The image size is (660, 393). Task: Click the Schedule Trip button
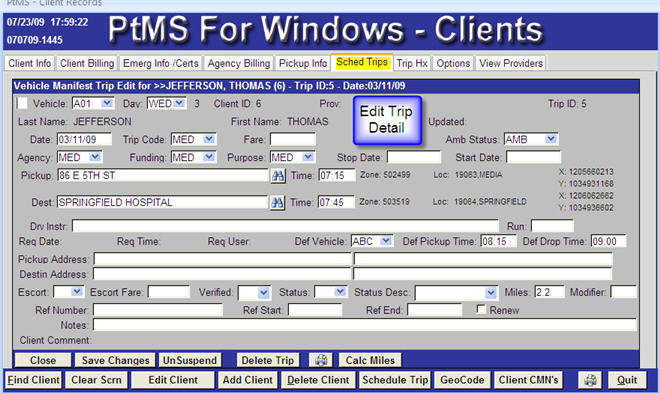pyautogui.click(x=395, y=380)
